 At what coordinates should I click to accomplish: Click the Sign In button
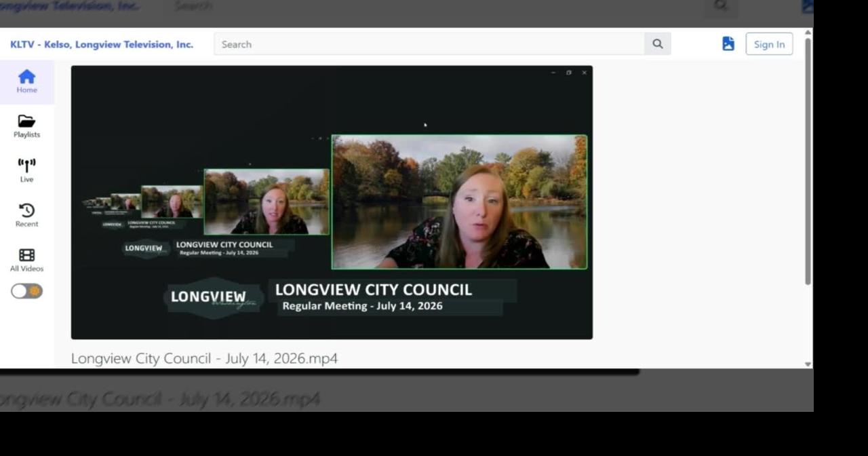tap(769, 44)
